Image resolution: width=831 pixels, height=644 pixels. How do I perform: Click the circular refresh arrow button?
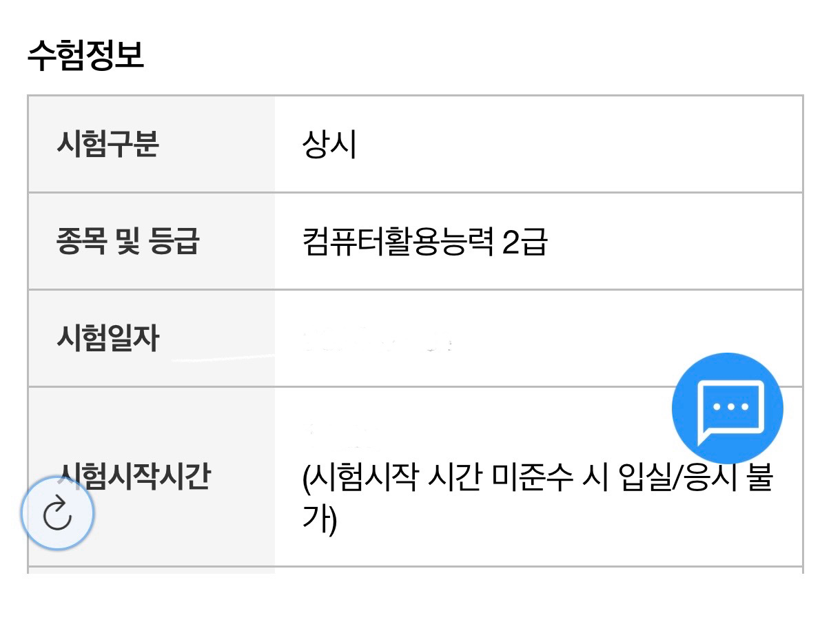tap(57, 513)
